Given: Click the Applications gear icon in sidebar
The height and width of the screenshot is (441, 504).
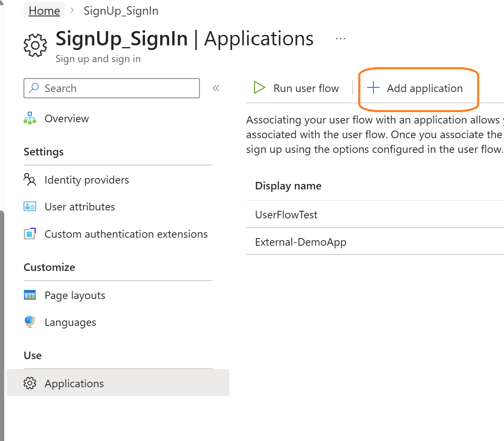Looking at the screenshot, I should pos(30,383).
